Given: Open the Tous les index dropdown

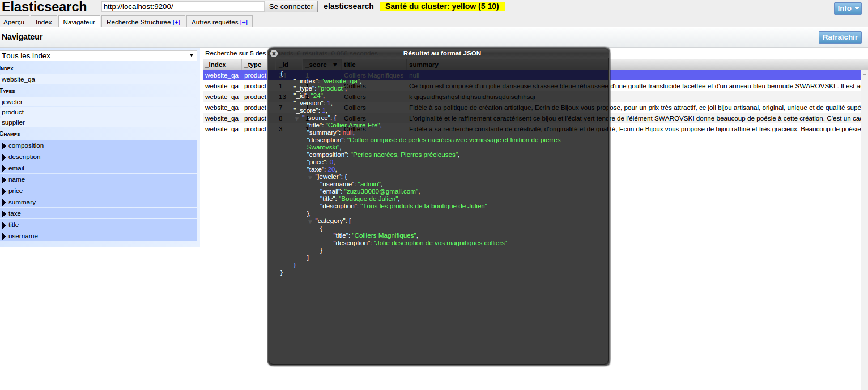Looking at the screenshot, I should click(x=99, y=55).
